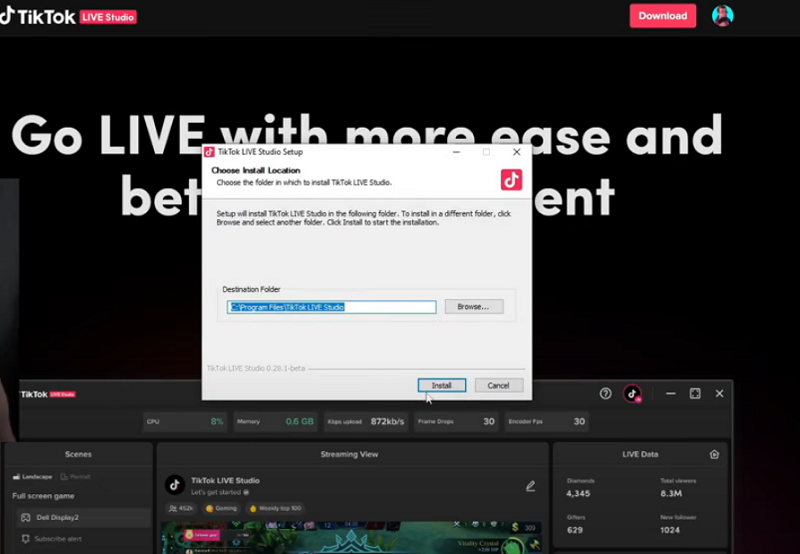Click the game stream preview thumbnail

pos(351,538)
